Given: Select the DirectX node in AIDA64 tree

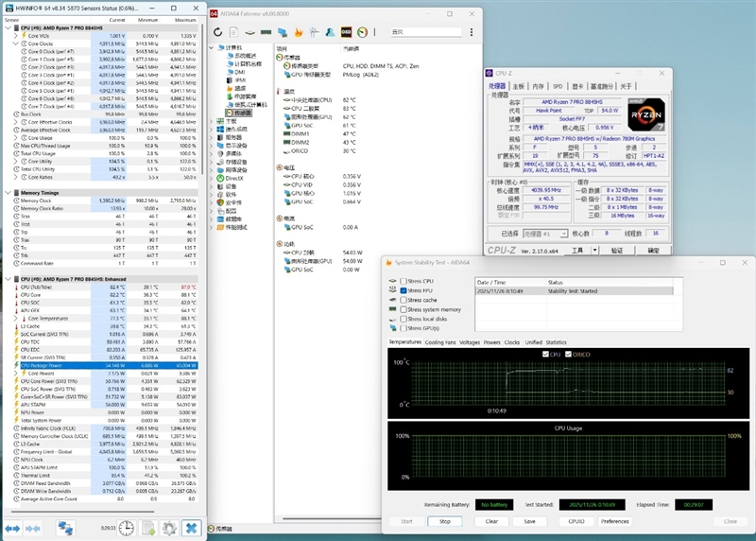Looking at the screenshot, I should click(235, 178).
